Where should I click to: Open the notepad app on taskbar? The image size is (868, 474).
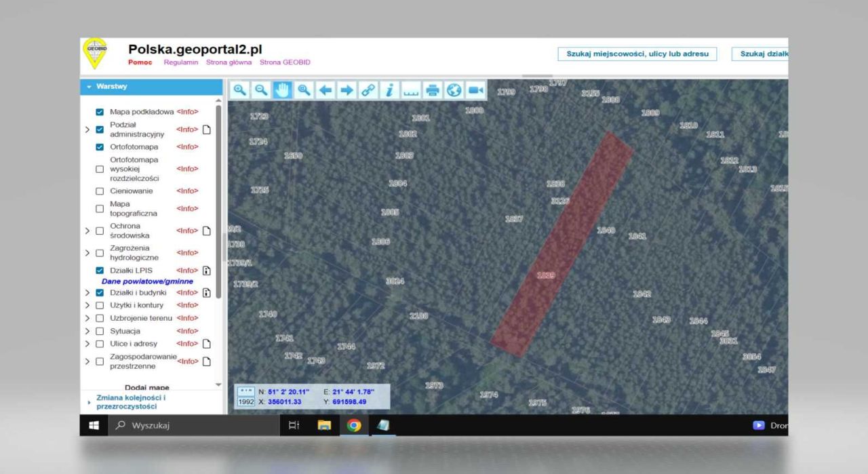tap(383, 425)
